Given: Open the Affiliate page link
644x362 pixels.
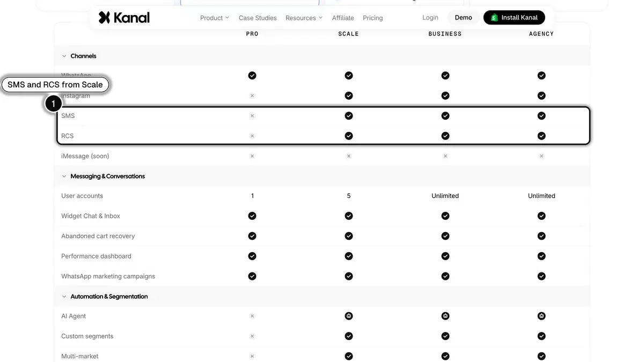Looking at the screenshot, I should [343, 18].
